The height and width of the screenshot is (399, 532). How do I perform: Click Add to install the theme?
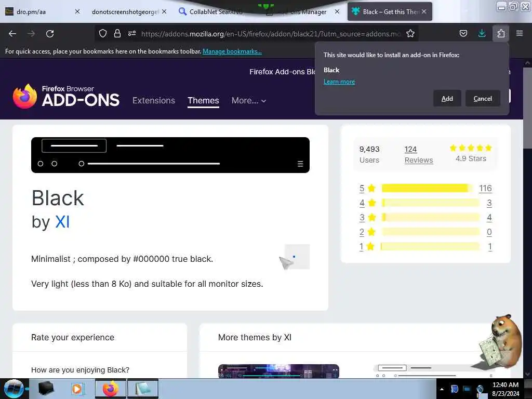click(447, 98)
